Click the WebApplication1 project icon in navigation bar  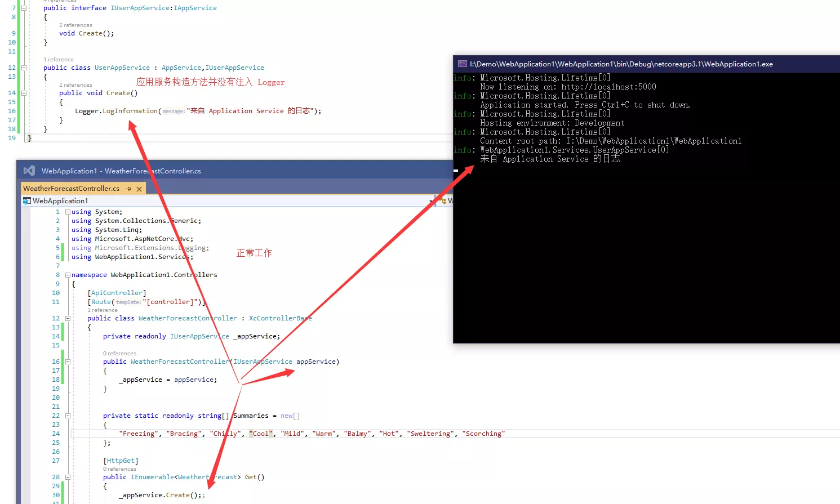pos(26,201)
